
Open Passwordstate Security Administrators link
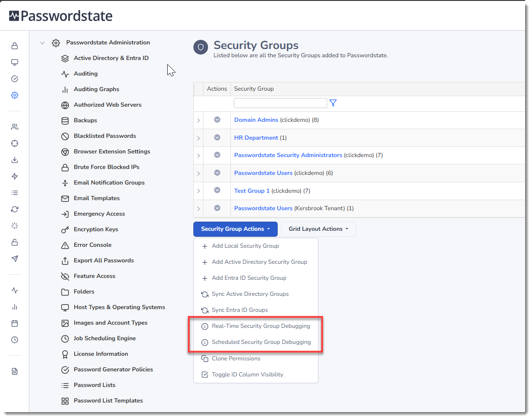click(x=288, y=155)
